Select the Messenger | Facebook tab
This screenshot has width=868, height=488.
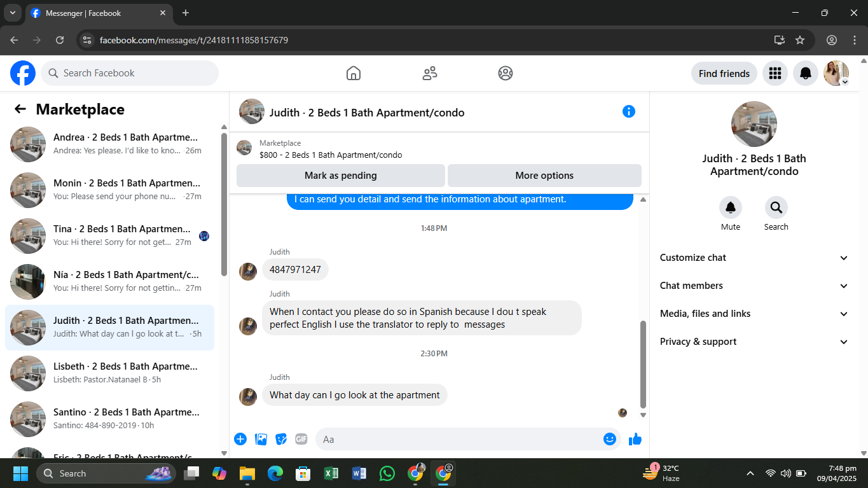pos(99,13)
